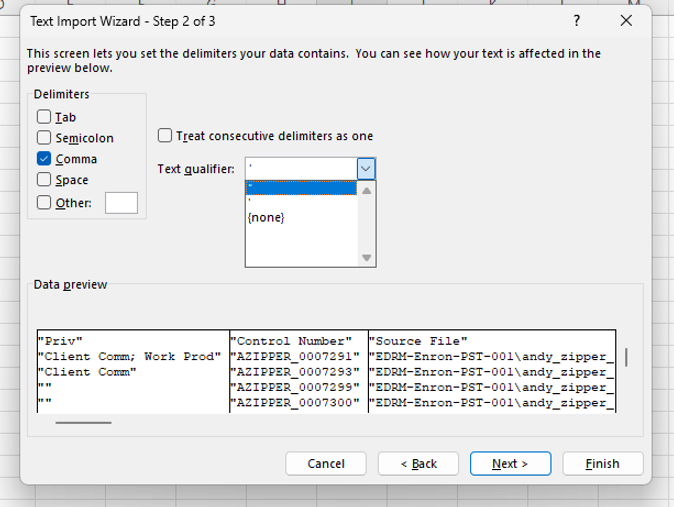
Task: Enable the Other delimiter checkbox
Action: [x=44, y=203]
